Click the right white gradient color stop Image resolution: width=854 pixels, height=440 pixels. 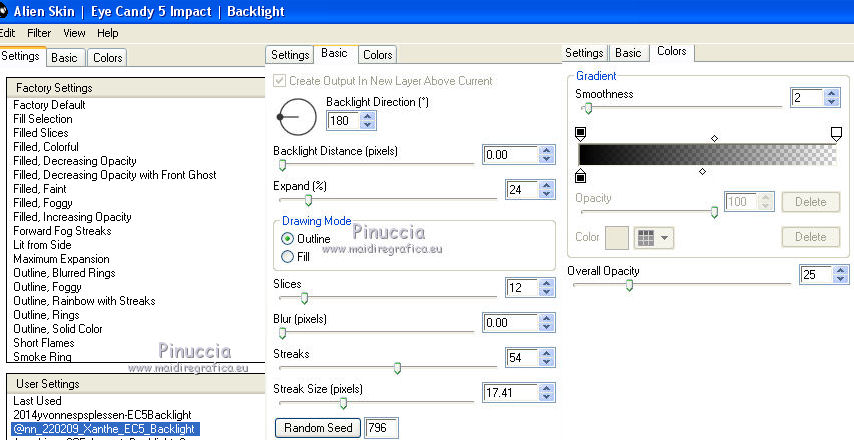click(836, 133)
